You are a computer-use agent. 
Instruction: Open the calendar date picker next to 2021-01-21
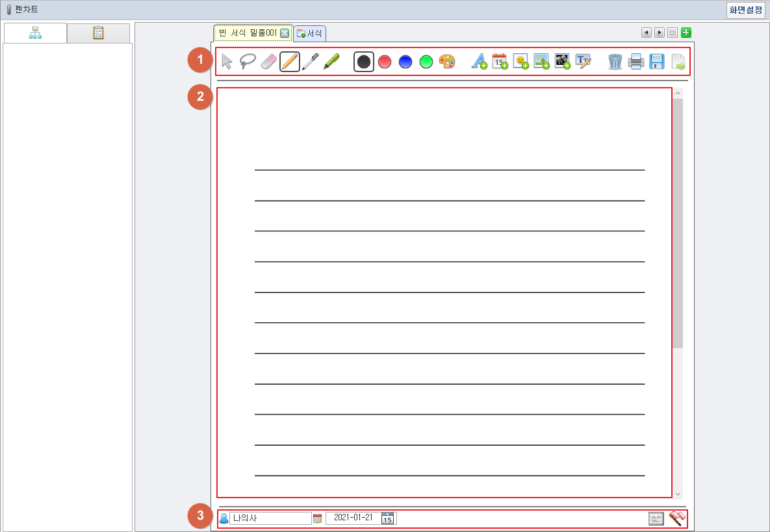(388, 518)
